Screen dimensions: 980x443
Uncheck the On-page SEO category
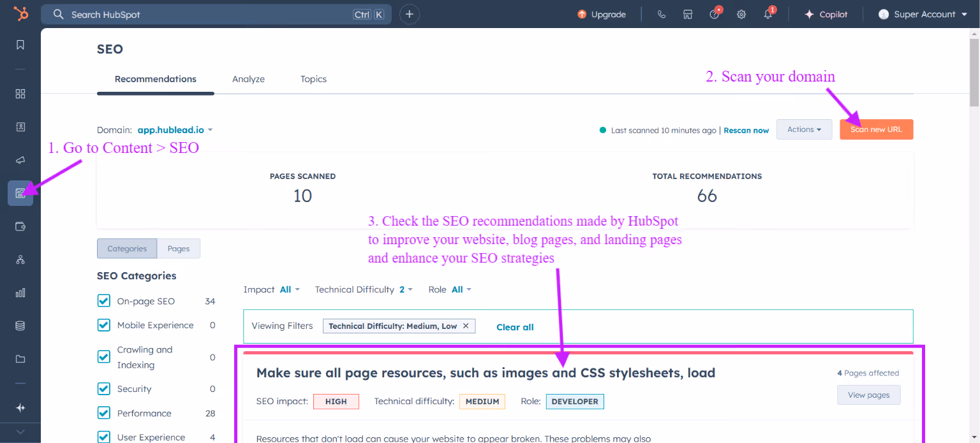coord(103,300)
